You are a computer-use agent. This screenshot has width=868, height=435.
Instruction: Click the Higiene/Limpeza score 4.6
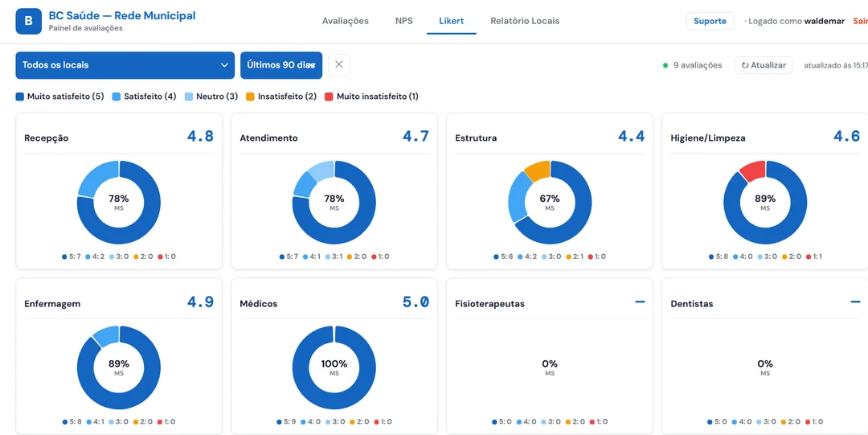(847, 137)
